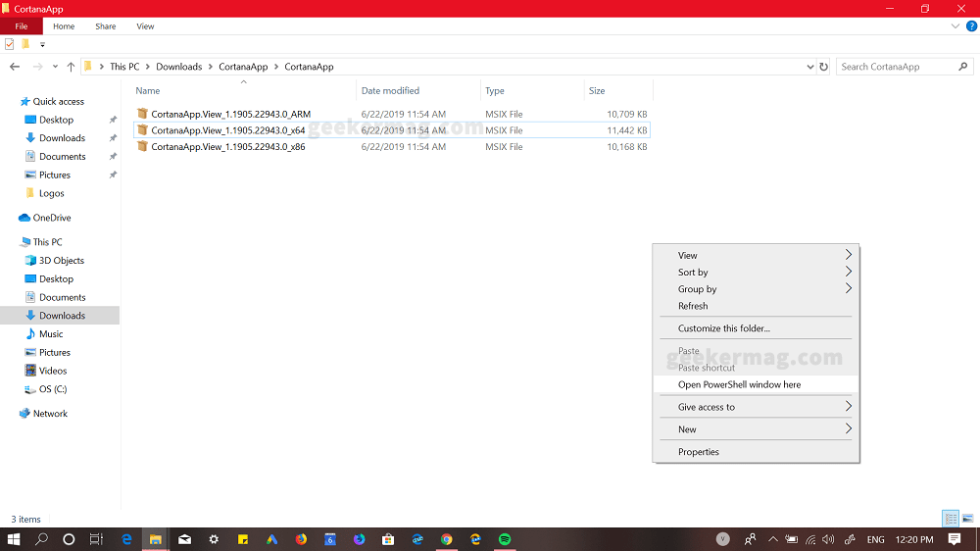Screen dimensions: 980x551
Task: Click the first CortanaApp breadcrumb in path
Action: [x=243, y=67]
